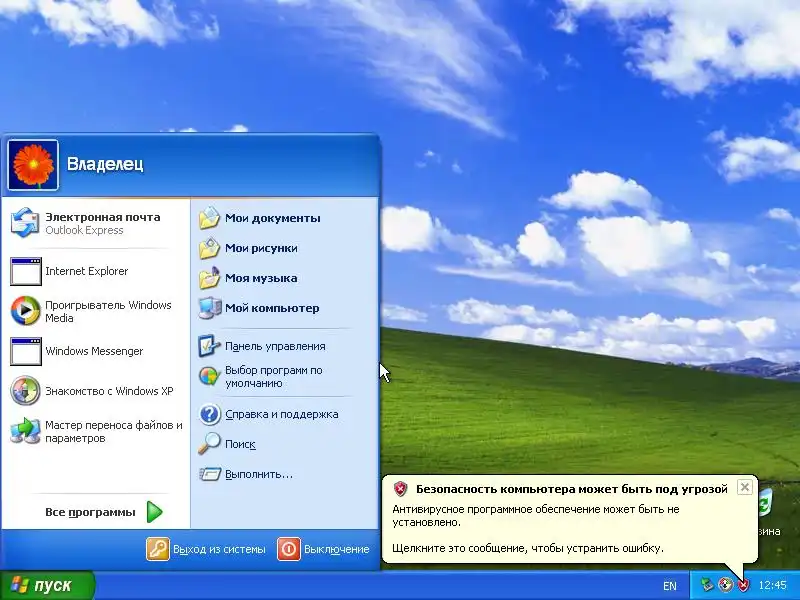The width and height of the screenshot is (800, 600).
Task: Click the Выход из системы label
Action: coord(219,549)
